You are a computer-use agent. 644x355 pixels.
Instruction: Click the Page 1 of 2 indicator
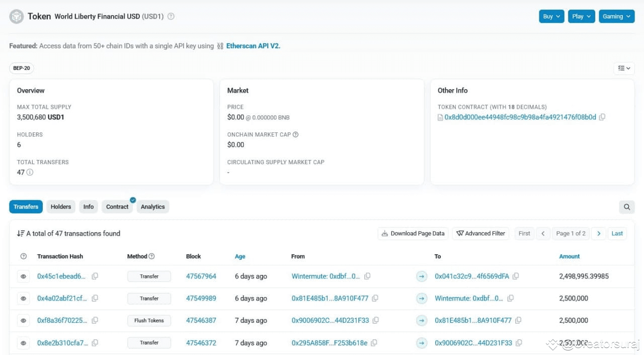(571, 233)
